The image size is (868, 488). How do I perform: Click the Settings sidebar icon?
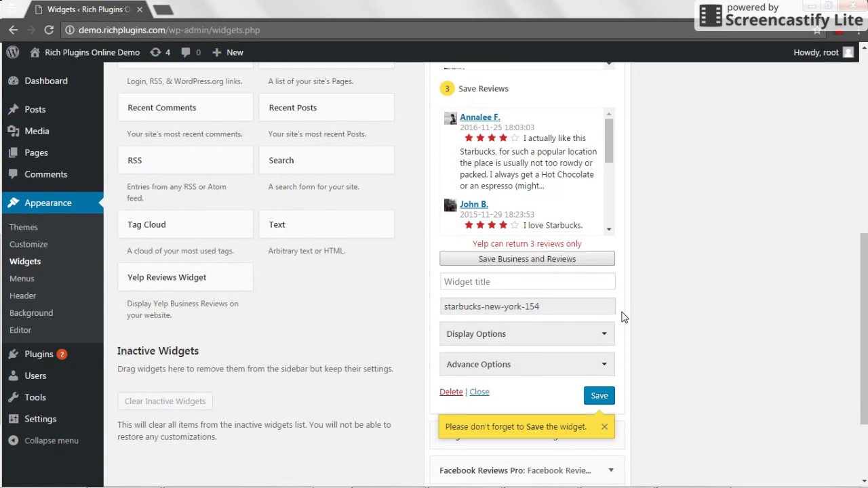coord(14,419)
